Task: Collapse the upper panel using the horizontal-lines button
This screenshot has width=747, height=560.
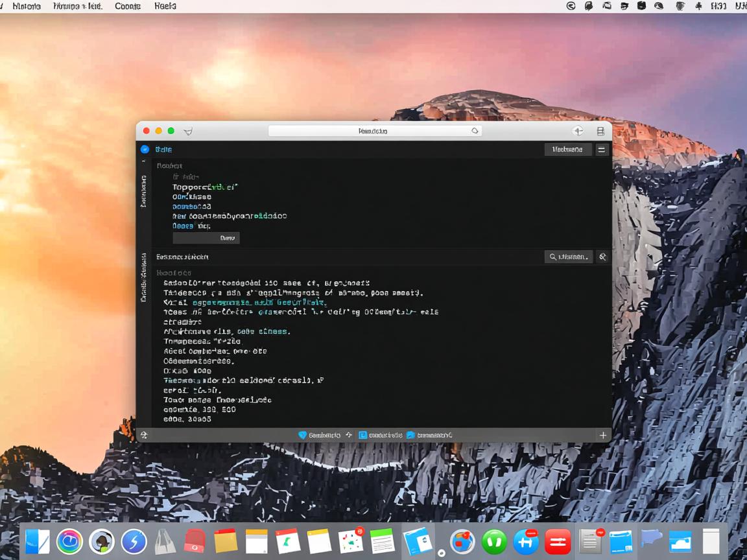Action: coord(602,149)
